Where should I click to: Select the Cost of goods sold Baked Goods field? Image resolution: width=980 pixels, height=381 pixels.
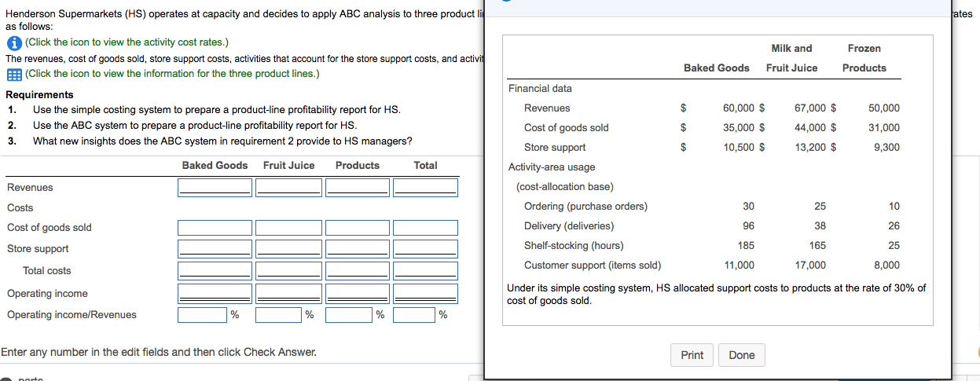click(215, 228)
